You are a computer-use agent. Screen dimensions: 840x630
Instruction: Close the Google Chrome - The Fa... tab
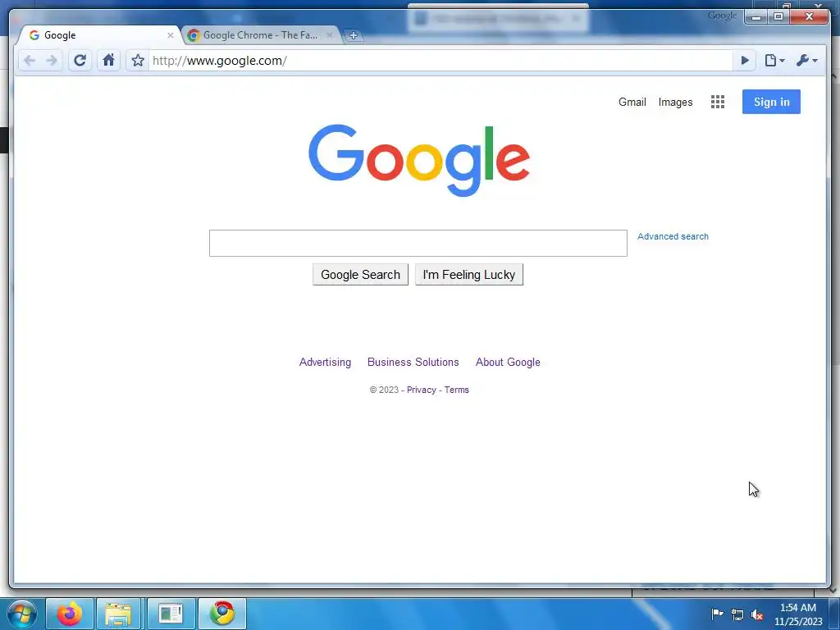[330, 35]
